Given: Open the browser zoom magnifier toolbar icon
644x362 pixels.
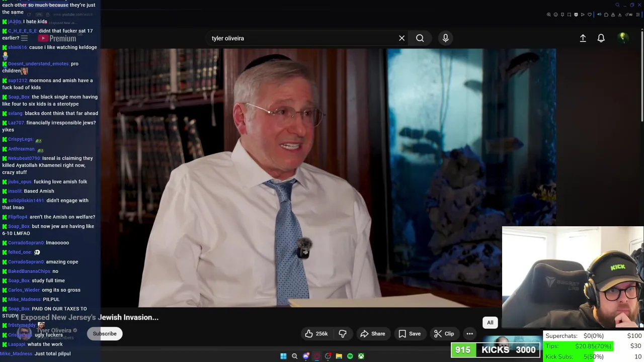Looking at the screenshot, I should pyautogui.click(x=548, y=15).
